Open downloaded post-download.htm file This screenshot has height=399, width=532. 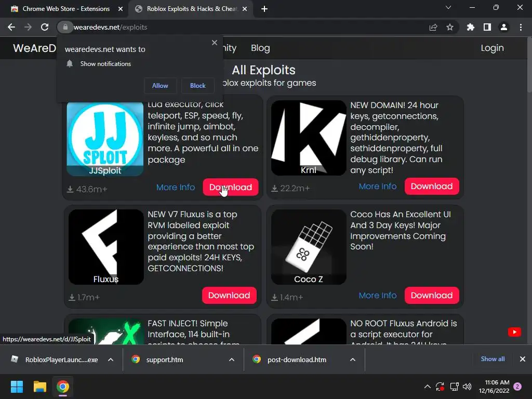click(290, 360)
